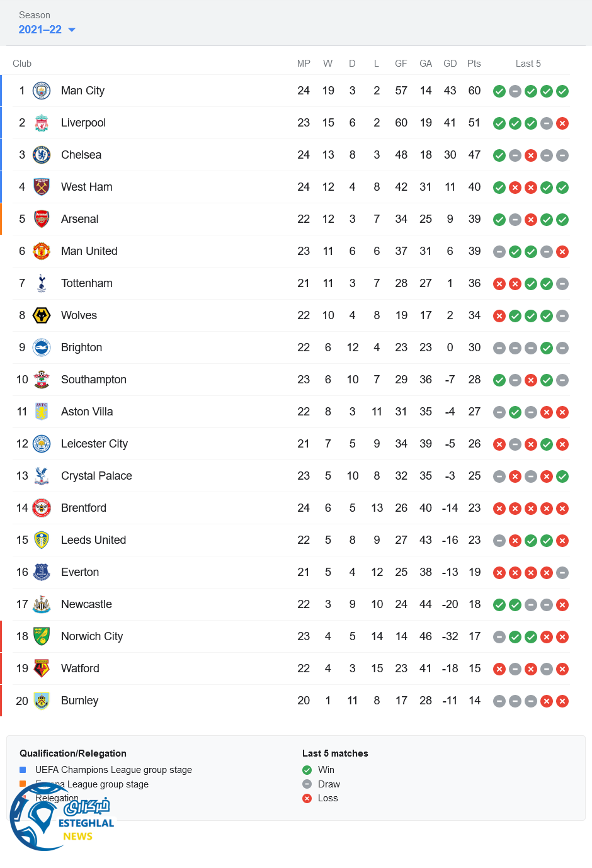
Task: Select the Pts column header
Action: point(474,64)
